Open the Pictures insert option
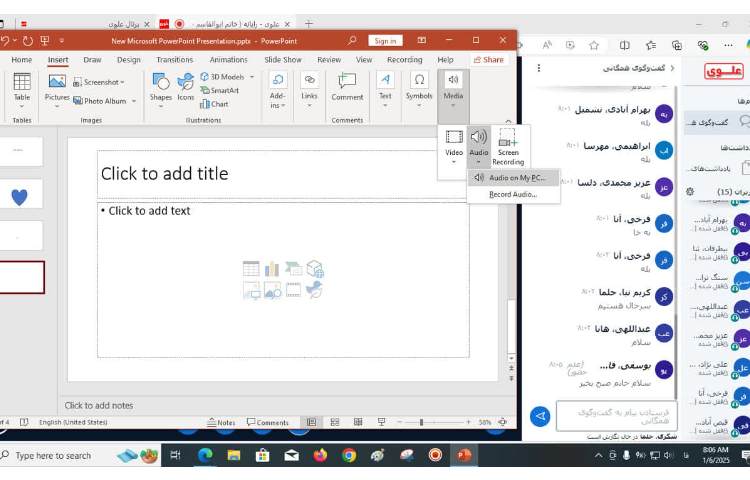The height and width of the screenshot is (480, 750). pos(57,90)
